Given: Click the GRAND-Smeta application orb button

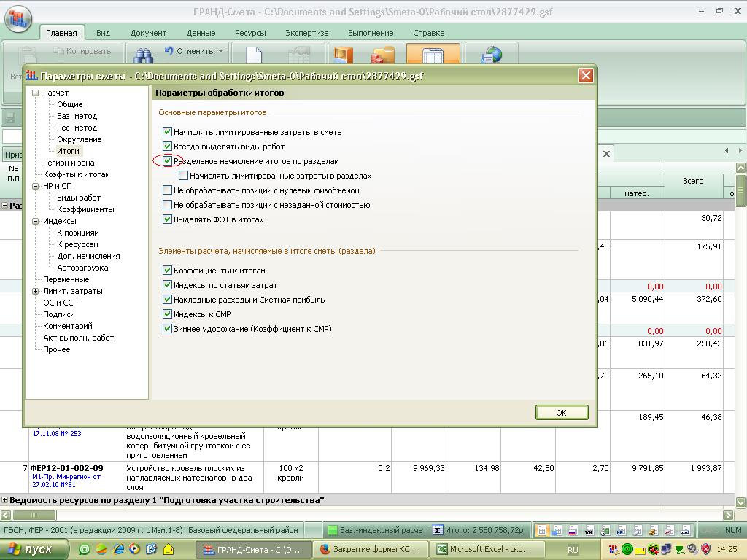Looking at the screenshot, I should [18, 17].
